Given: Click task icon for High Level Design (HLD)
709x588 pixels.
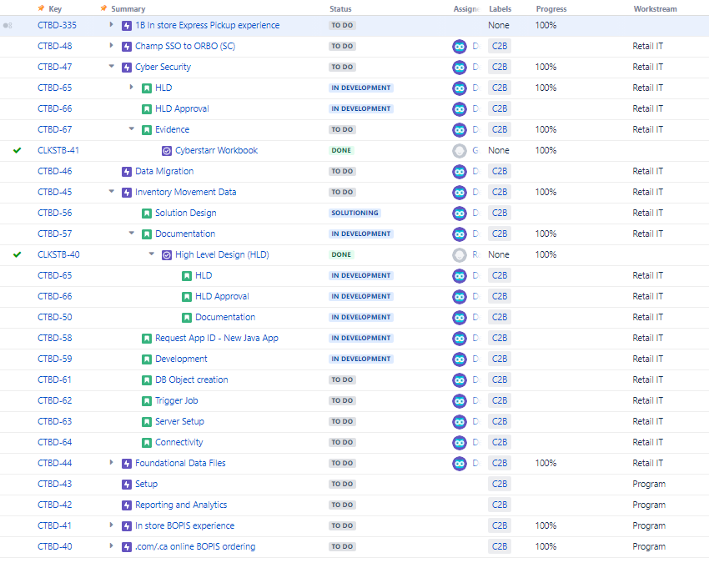Looking at the screenshot, I should click(166, 255).
